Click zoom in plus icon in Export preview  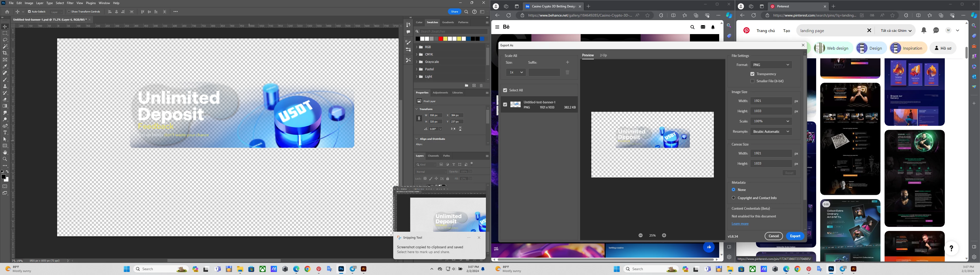[x=664, y=236]
